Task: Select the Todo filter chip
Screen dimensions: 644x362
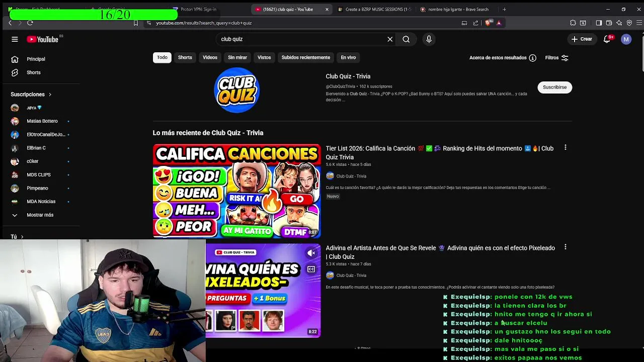Action: point(162,57)
